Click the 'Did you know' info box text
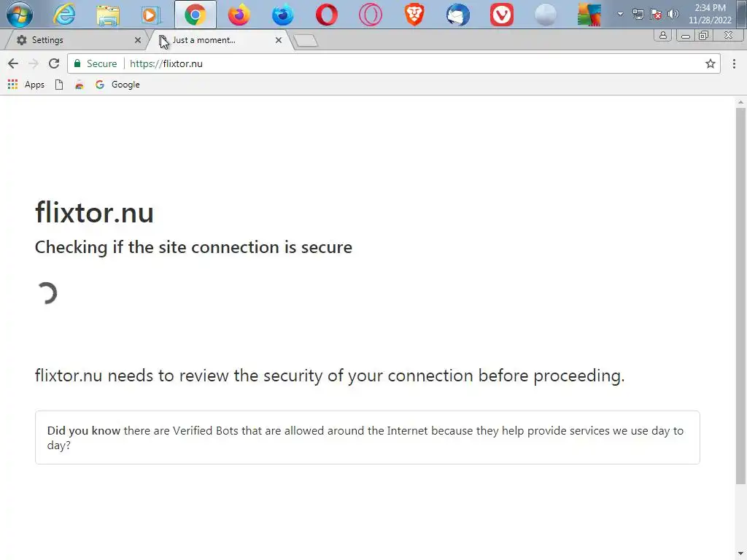Screen dimensions: 747x560 click(365, 437)
